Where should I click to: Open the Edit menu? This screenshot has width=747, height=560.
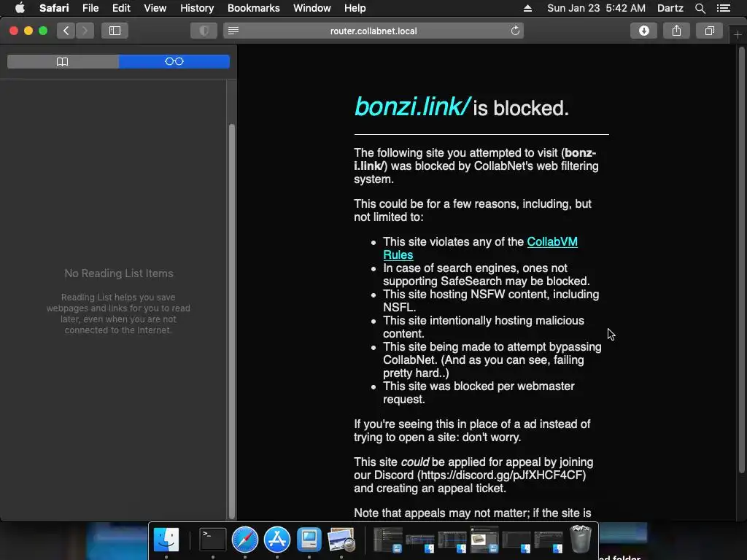pyautogui.click(x=121, y=8)
